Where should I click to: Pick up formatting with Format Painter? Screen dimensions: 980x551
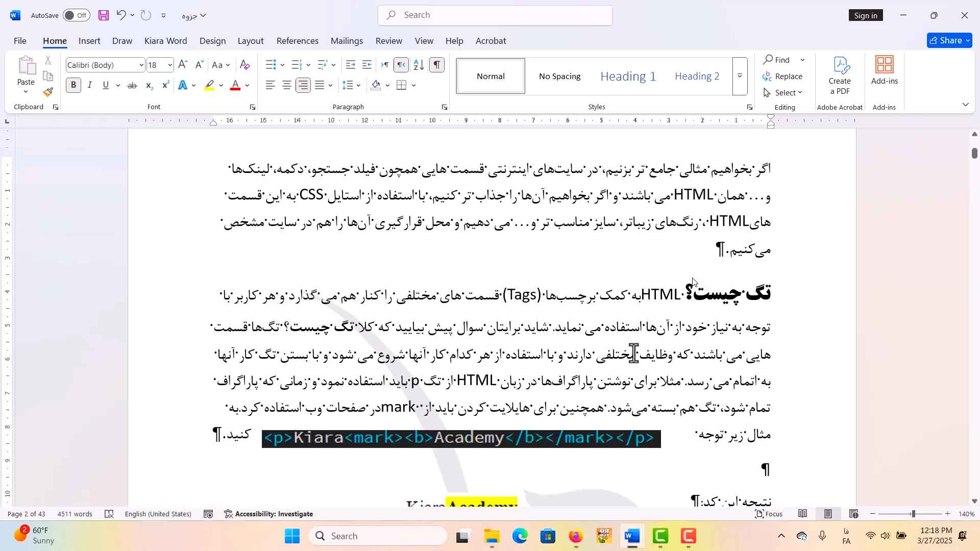48,92
